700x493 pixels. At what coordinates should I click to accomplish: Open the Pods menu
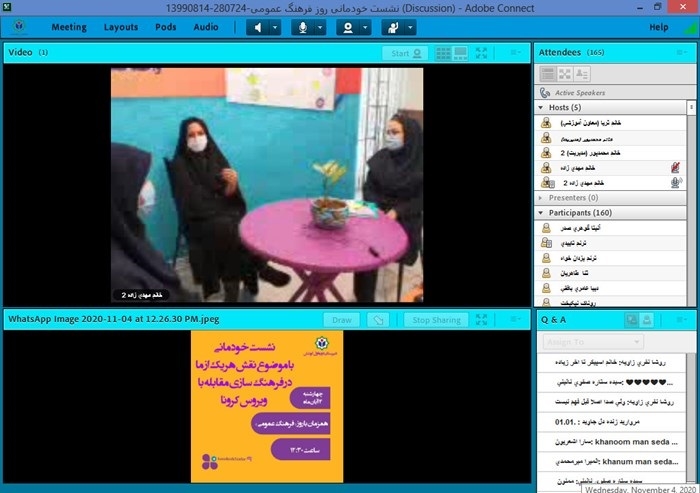(165, 27)
